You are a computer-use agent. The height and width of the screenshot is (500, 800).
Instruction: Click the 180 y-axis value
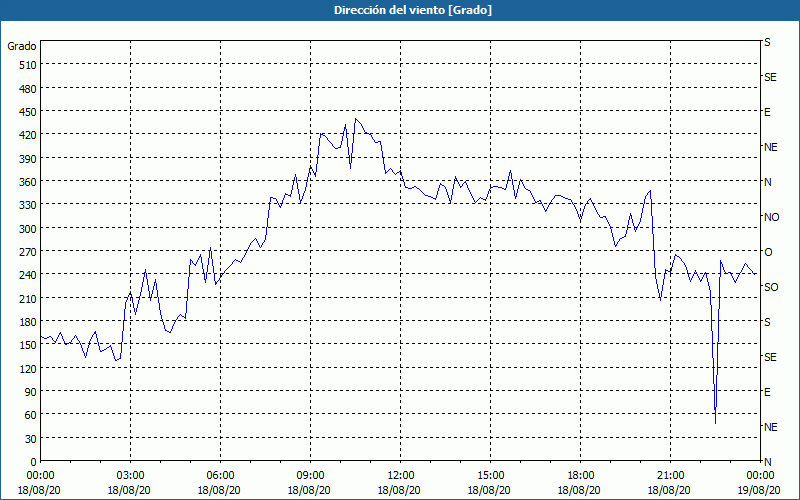tap(29, 322)
